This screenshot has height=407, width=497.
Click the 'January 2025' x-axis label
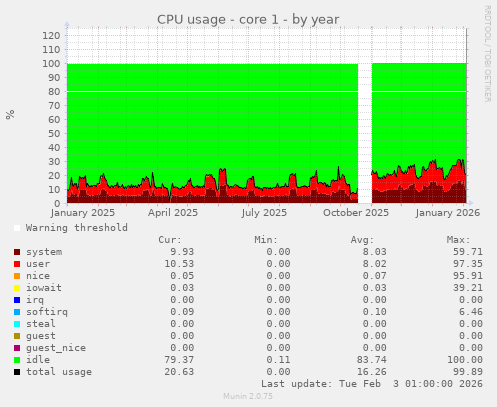pyautogui.click(x=83, y=213)
